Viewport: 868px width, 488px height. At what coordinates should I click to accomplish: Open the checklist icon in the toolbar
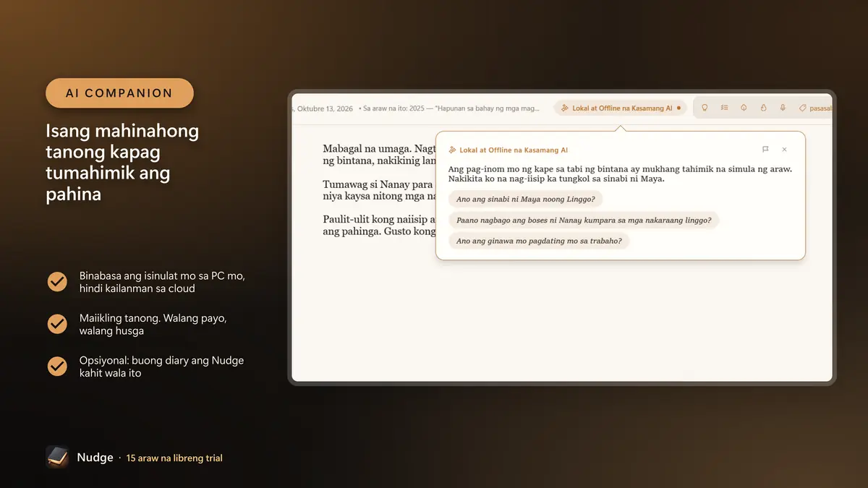(724, 108)
